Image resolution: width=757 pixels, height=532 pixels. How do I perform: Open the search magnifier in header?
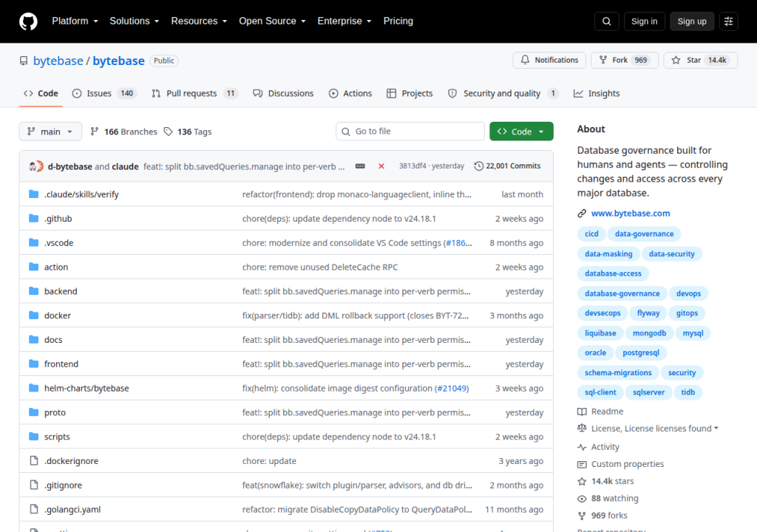pyautogui.click(x=606, y=21)
